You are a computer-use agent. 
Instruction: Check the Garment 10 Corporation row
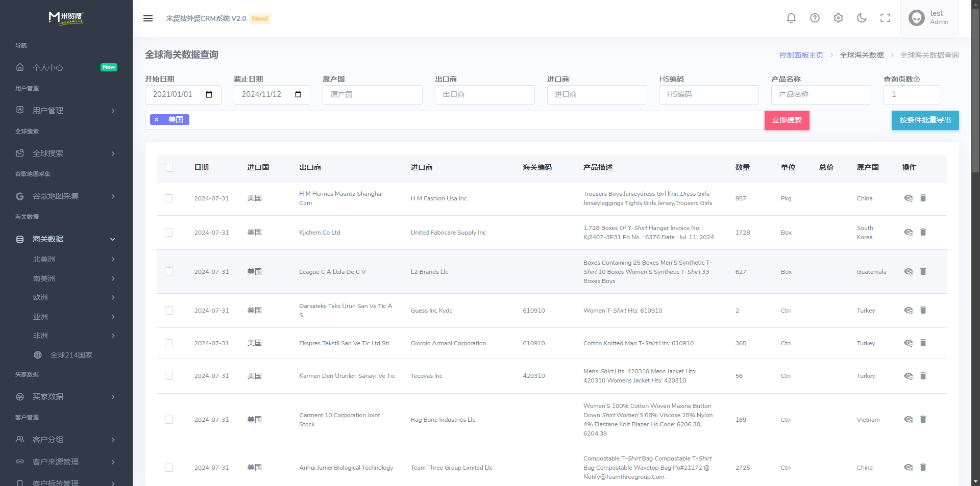[x=169, y=420]
